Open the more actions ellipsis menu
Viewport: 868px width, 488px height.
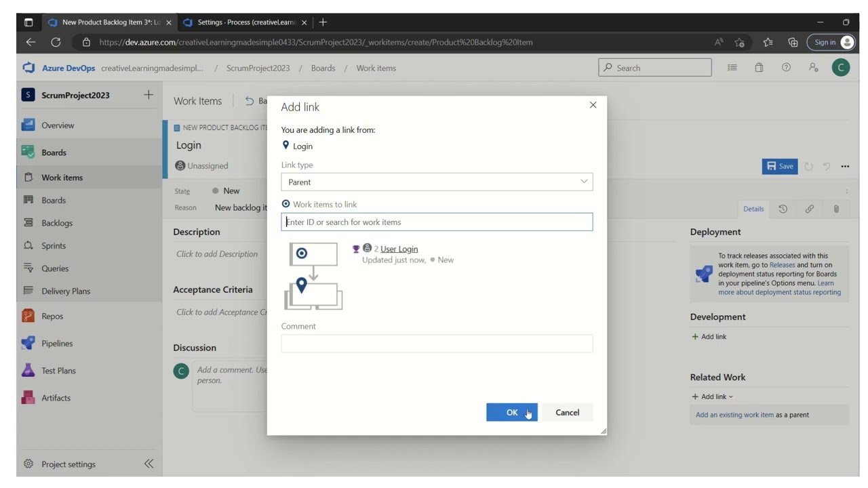click(845, 166)
